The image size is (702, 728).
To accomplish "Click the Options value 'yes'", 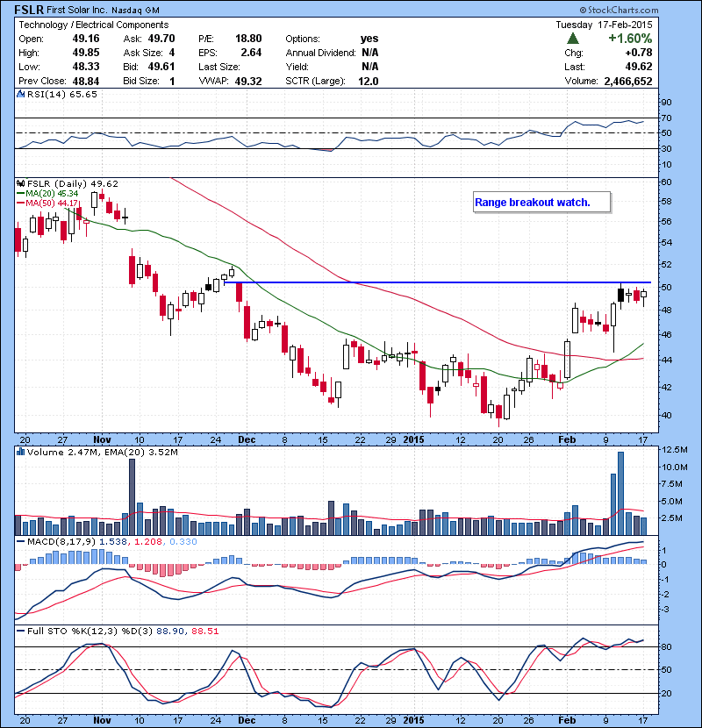I will (x=369, y=39).
